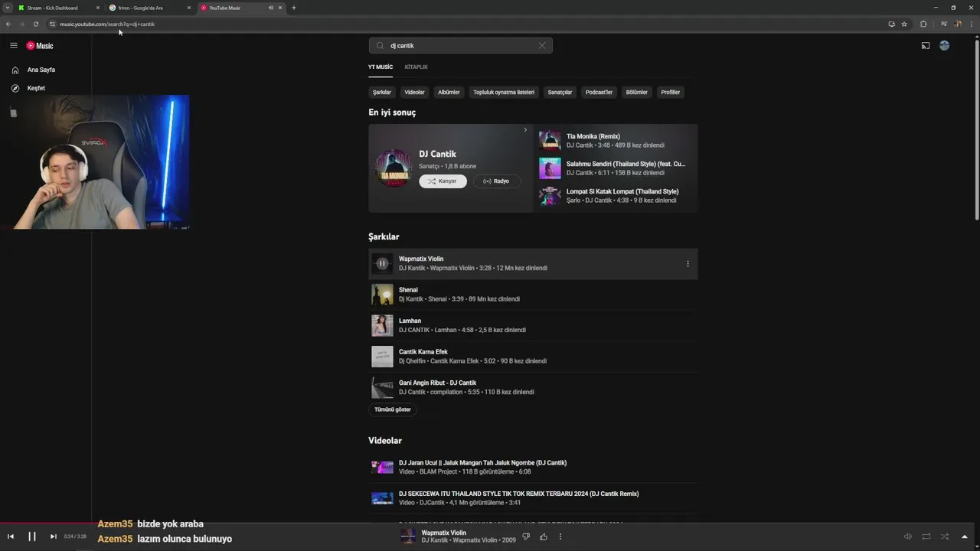
Task: Open the Chrome three-dot menu
Action: [971, 24]
